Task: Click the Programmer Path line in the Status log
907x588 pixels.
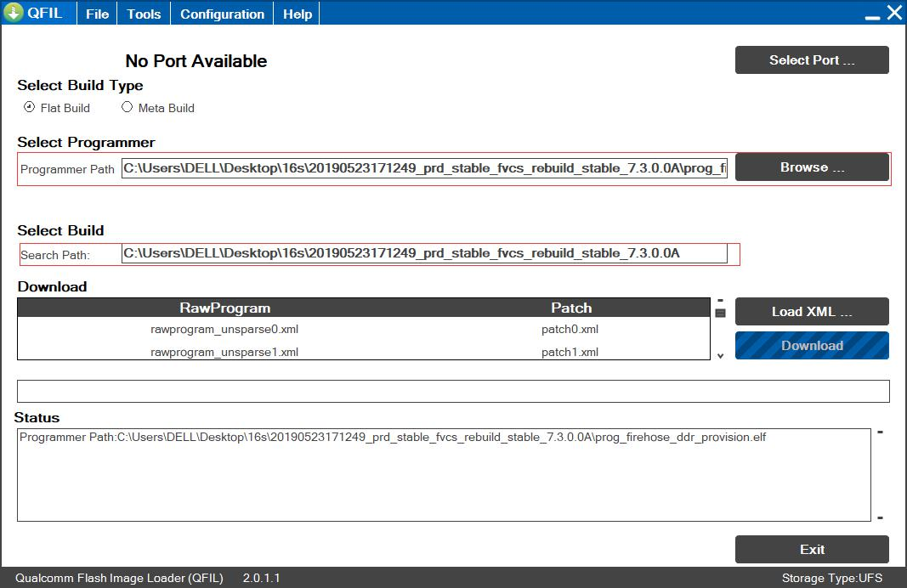Action: point(393,437)
